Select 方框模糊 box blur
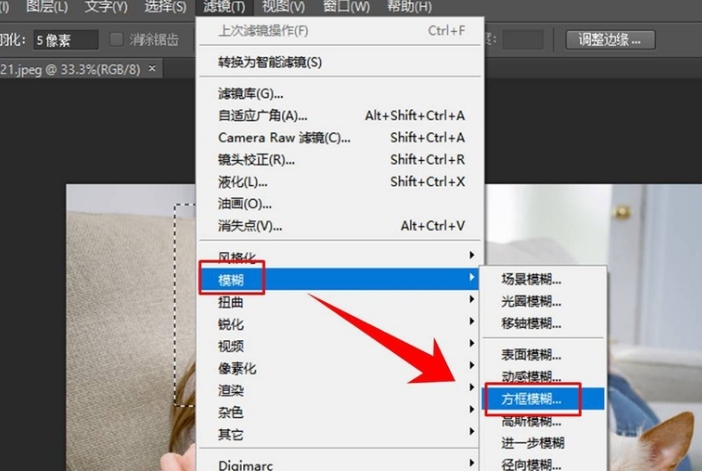The width and height of the screenshot is (702, 471). click(543, 399)
